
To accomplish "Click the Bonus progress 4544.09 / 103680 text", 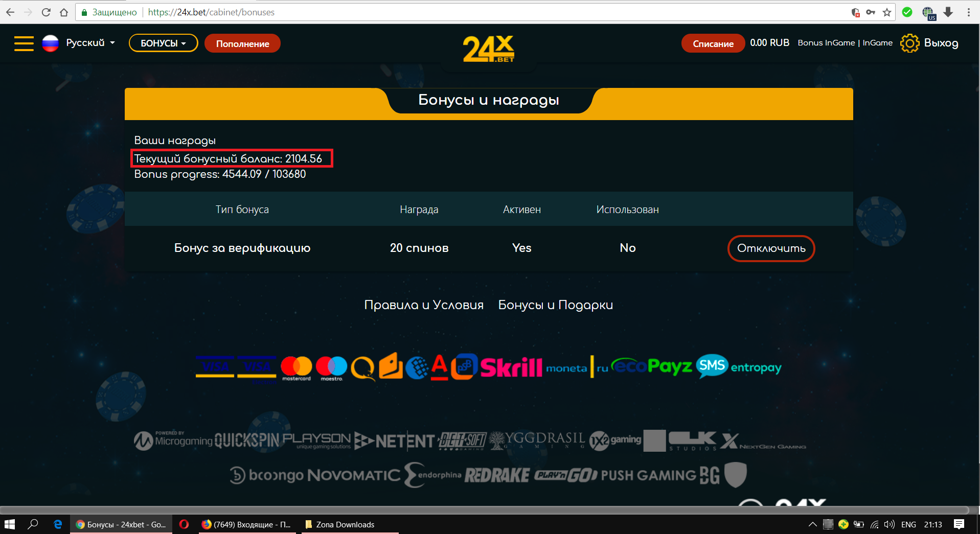I will point(220,174).
